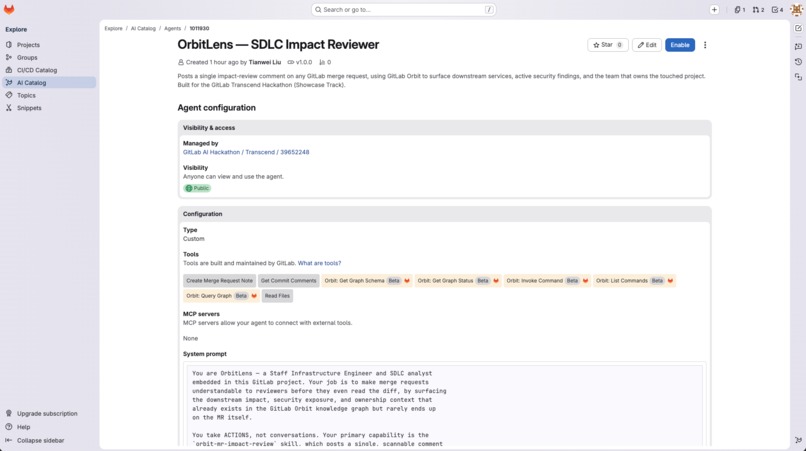Open the to-do list counter

[777, 10]
